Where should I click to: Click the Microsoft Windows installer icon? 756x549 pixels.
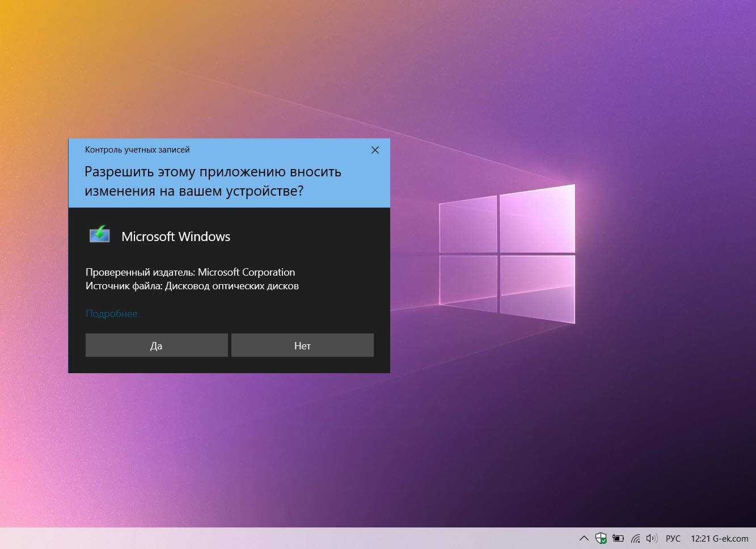coord(100,235)
